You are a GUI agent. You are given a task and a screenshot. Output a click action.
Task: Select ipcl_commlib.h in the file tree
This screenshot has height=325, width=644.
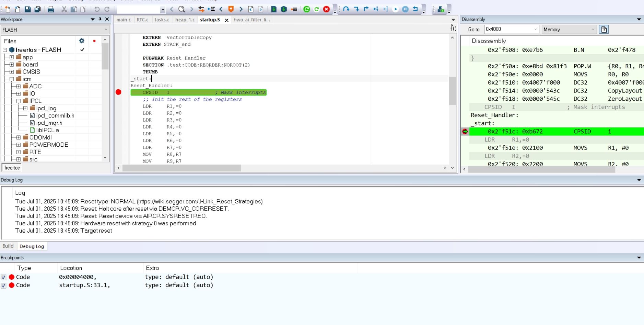(55, 116)
